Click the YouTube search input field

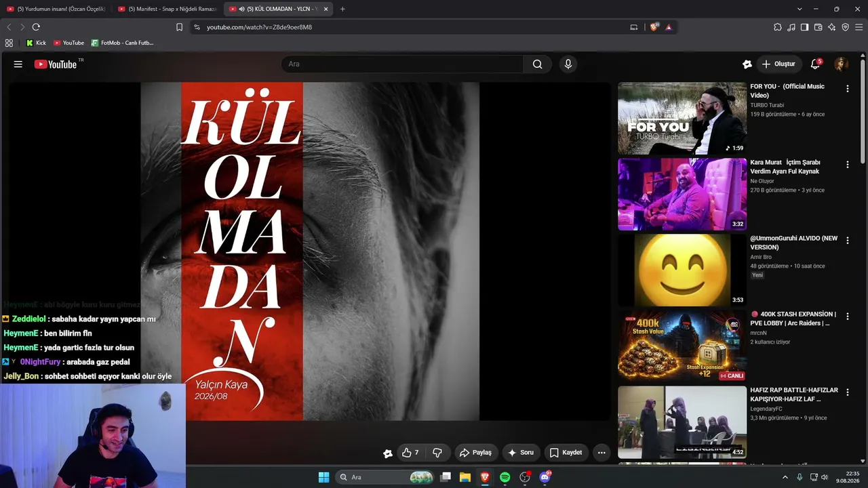pos(402,64)
